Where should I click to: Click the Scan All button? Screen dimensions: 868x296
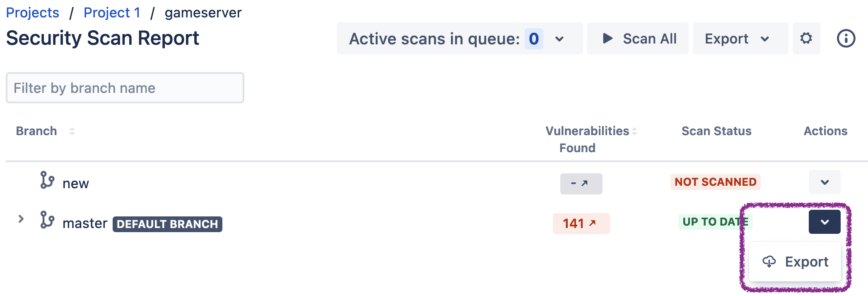pos(638,39)
